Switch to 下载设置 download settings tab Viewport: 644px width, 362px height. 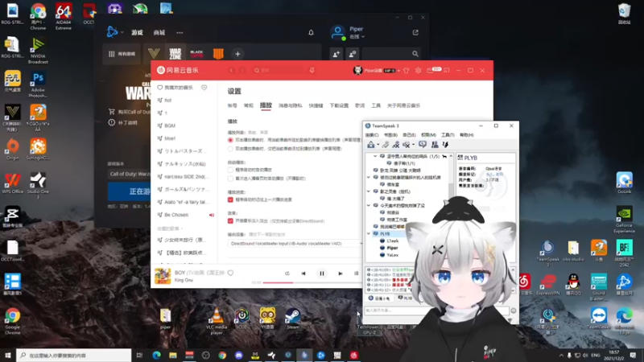(339, 105)
